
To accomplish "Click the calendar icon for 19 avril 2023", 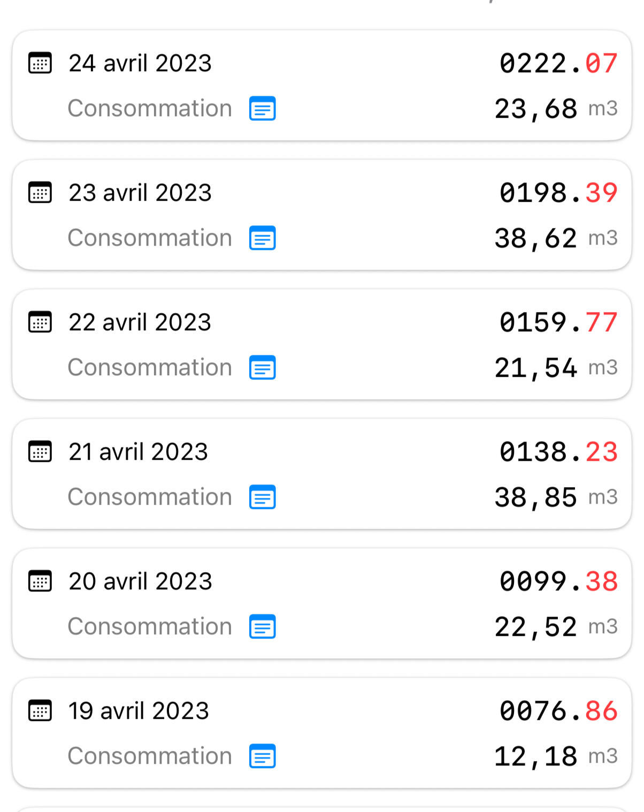I will pos(40,711).
